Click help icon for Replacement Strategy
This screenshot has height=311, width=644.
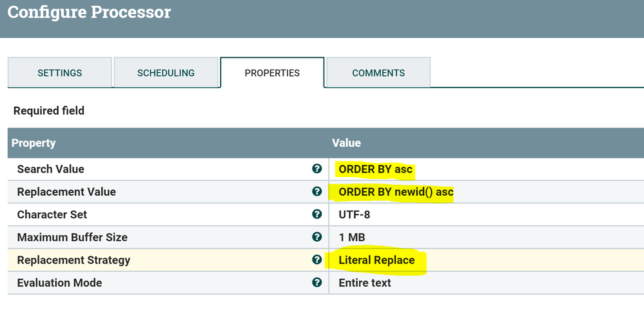point(317,259)
